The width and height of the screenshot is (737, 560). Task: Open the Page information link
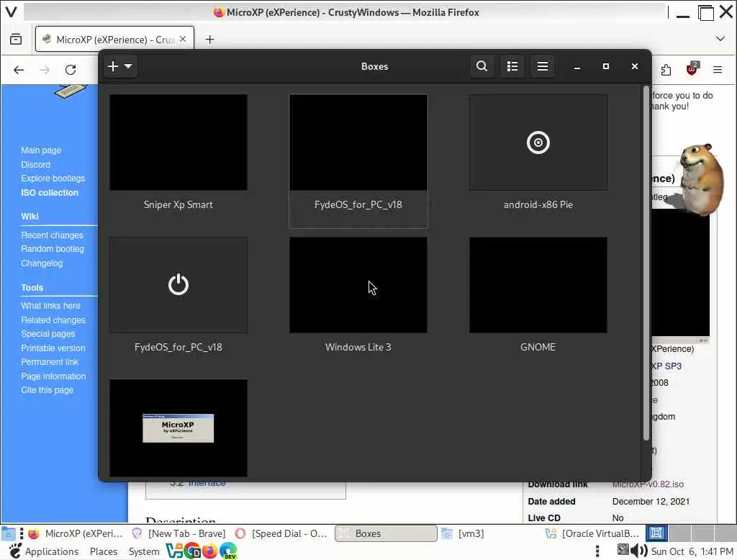(53, 376)
